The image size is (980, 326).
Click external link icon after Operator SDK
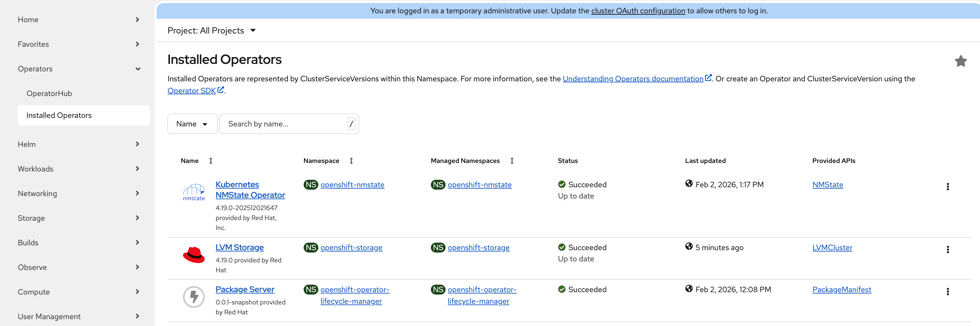pos(221,90)
